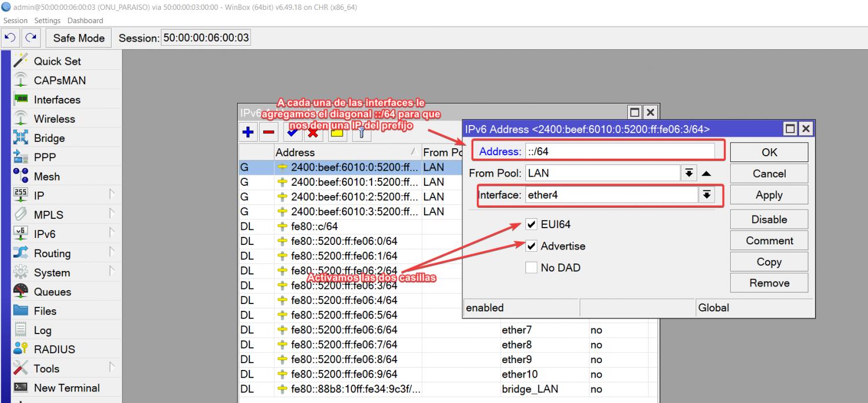Click the red minus remove icon

click(269, 133)
